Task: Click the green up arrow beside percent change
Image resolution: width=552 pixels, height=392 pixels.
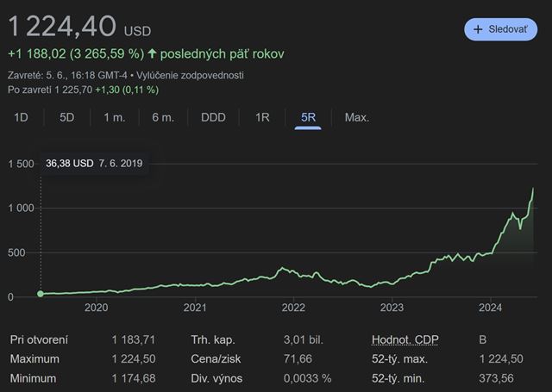Action: (x=152, y=53)
